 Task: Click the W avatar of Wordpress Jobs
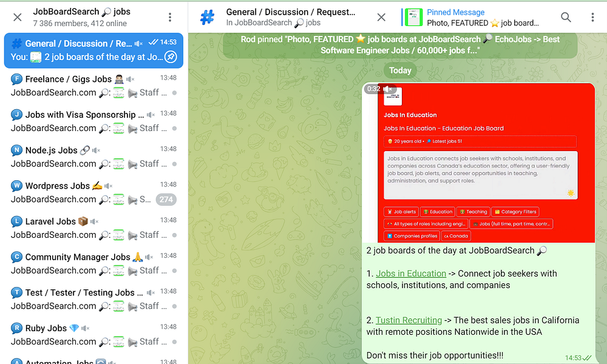pos(16,186)
